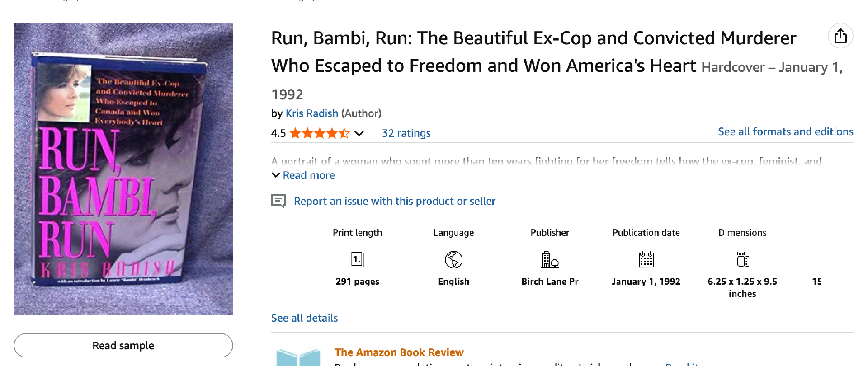Click the language globe icon

[x=453, y=260]
